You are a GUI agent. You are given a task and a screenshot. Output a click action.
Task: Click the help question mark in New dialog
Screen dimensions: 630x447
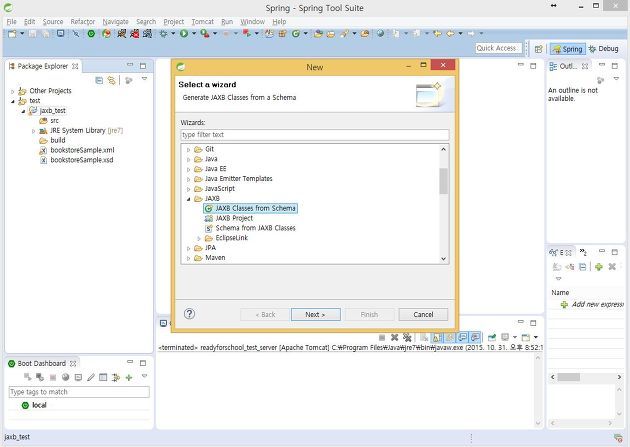(189, 314)
